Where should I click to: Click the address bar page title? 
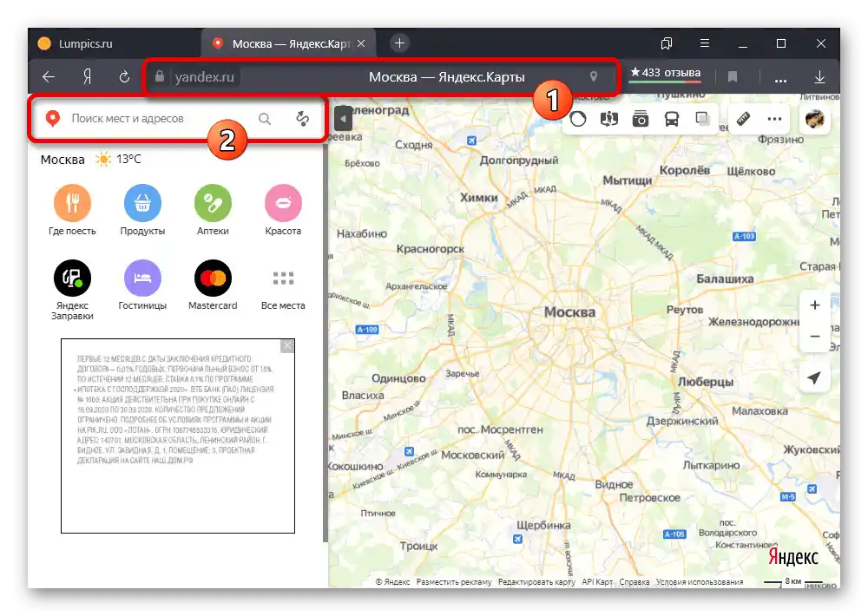447,77
